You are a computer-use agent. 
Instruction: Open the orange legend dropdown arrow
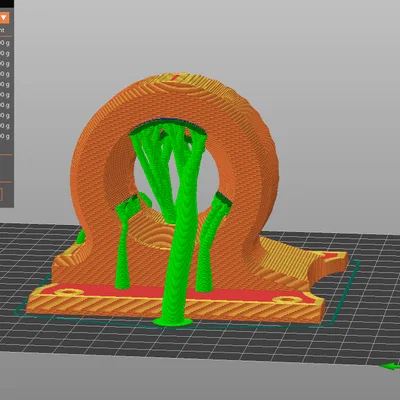coord(4,17)
